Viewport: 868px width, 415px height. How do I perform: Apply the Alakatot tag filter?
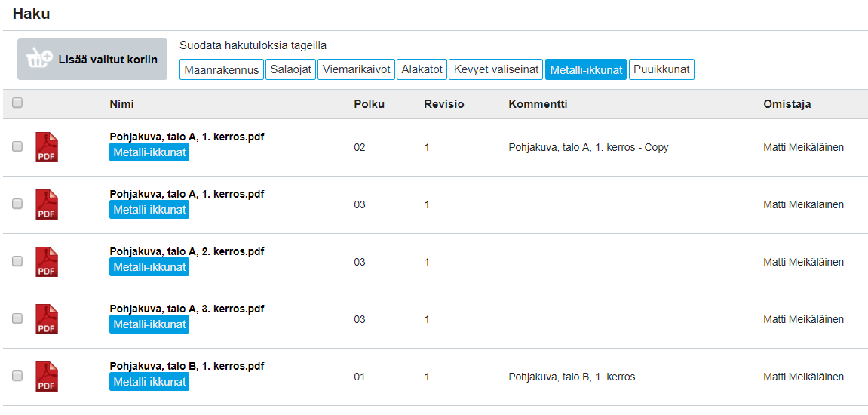coord(422,69)
